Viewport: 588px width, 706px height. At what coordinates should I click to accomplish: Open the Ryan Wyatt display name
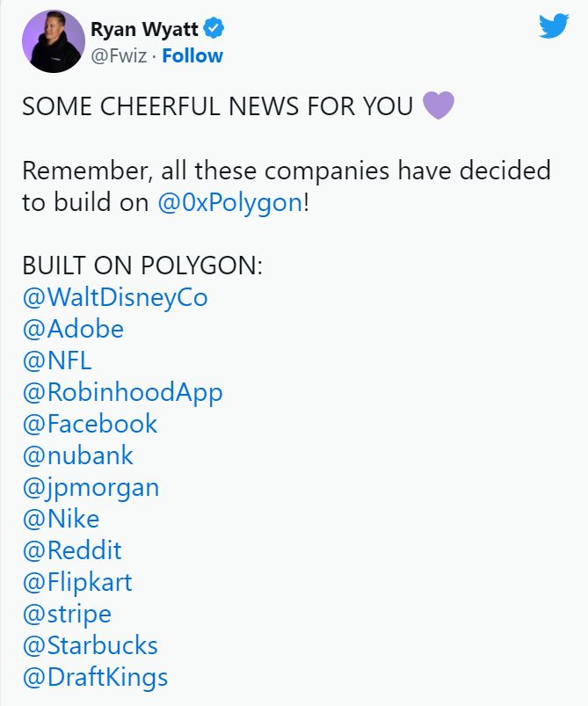(x=145, y=29)
